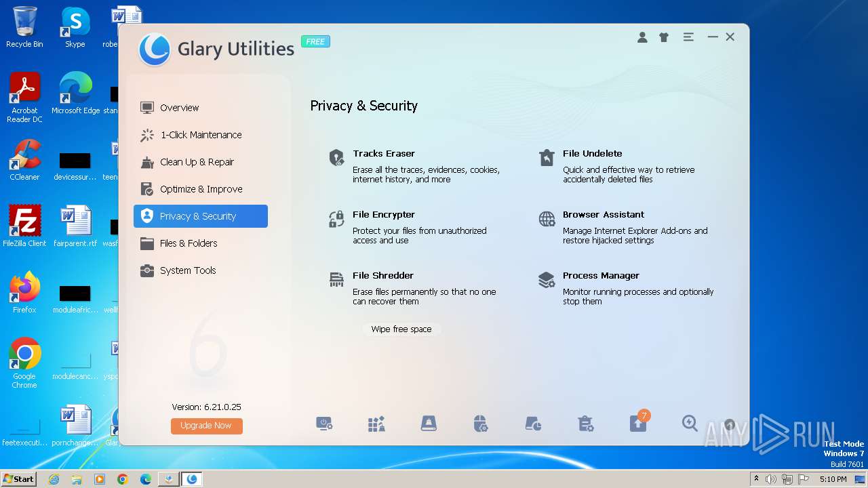Open Chrome from the taskbar

[x=122, y=479]
